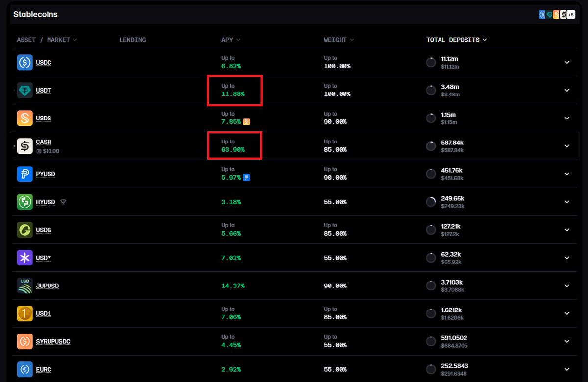
Task: Select the CASH dollar-sign token icon
Action: (24, 145)
